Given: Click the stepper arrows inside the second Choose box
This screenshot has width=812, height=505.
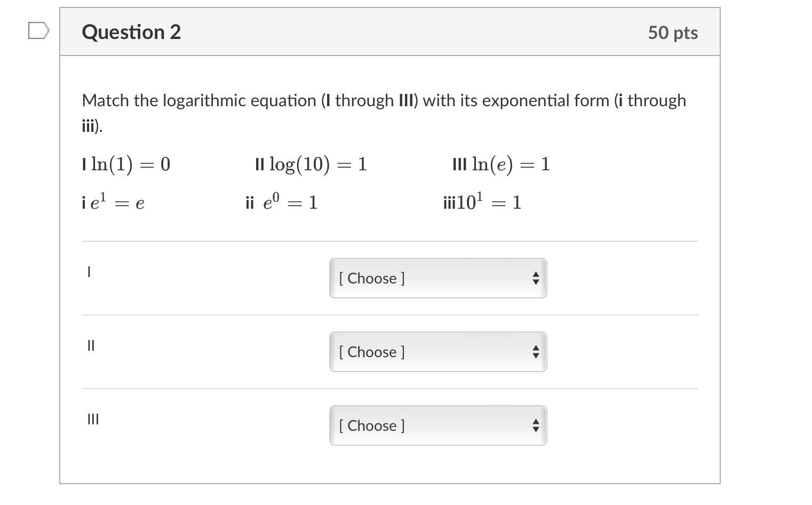Looking at the screenshot, I should tap(535, 352).
